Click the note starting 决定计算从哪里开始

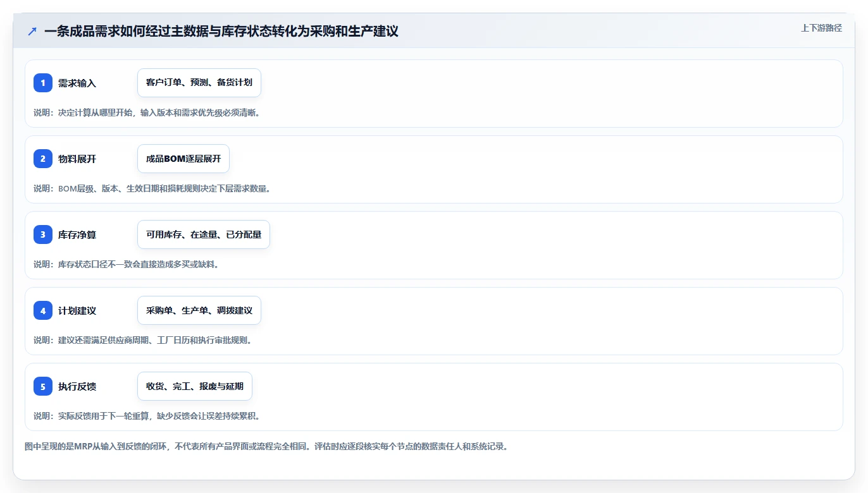click(x=147, y=113)
